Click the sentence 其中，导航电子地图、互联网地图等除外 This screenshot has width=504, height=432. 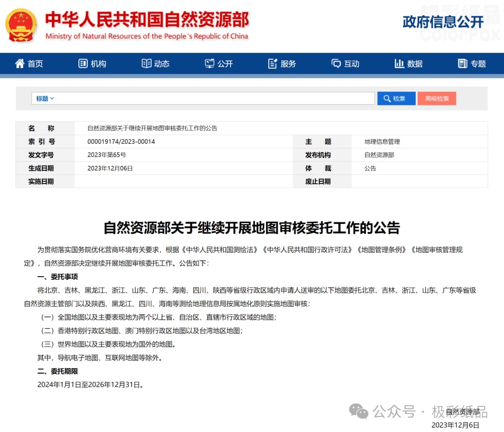click(100, 358)
